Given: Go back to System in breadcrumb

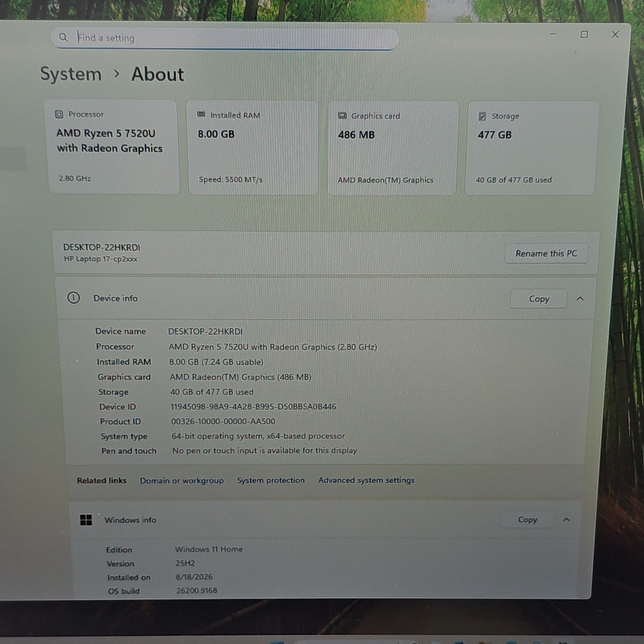Looking at the screenshot, I should (x=71, y=74).
